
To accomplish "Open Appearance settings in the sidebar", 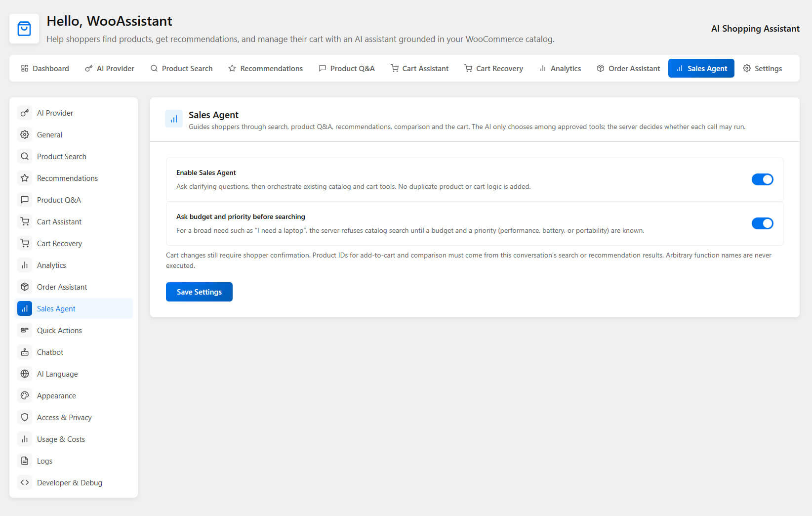I will 75,396.
